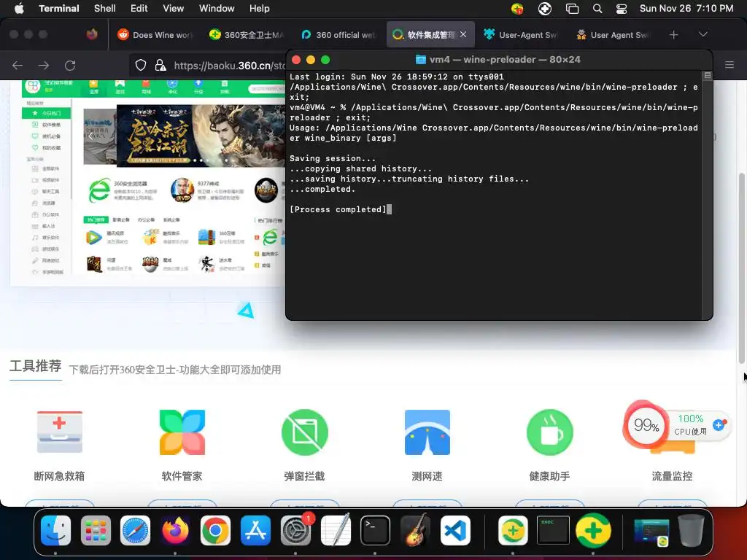Open the exec script icon in Dock

553,530
